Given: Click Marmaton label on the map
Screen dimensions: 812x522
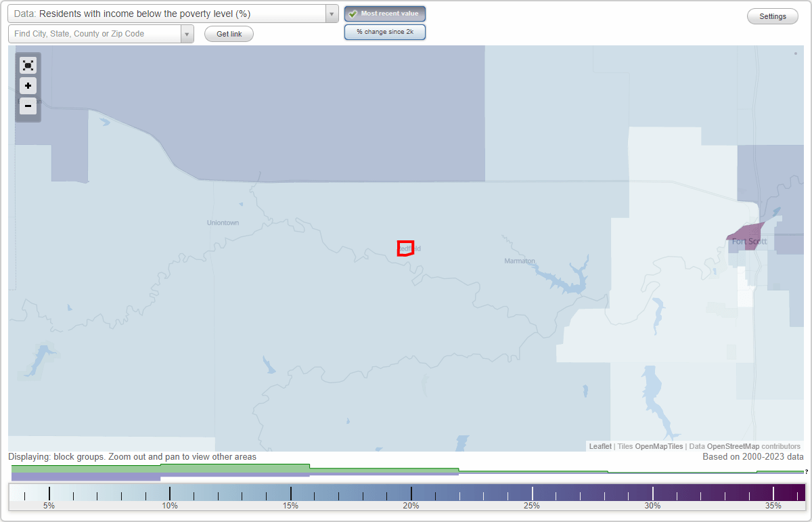Looking at the screenshot, I should coord(518,261).
